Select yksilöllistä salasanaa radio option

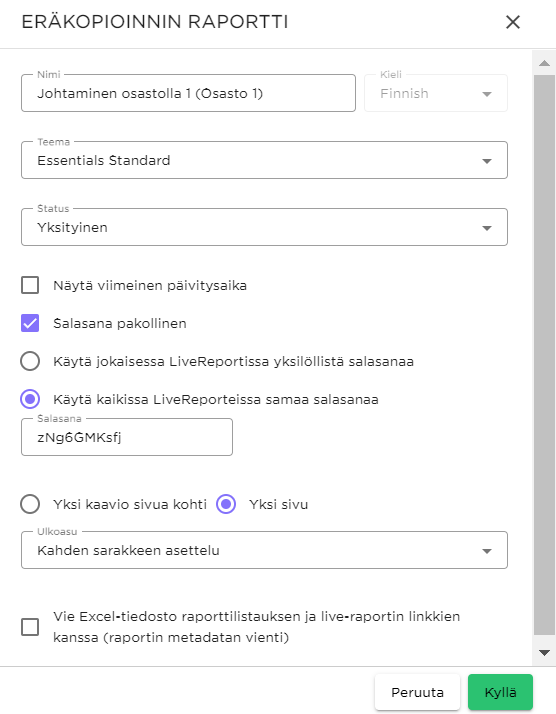click(x=30, y=362)
